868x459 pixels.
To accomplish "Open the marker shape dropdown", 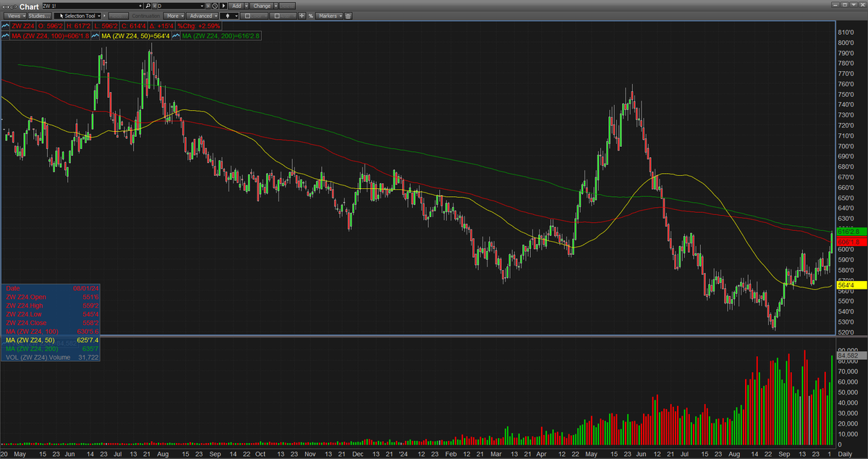I will pyautogui.click(x=229, y=16).
